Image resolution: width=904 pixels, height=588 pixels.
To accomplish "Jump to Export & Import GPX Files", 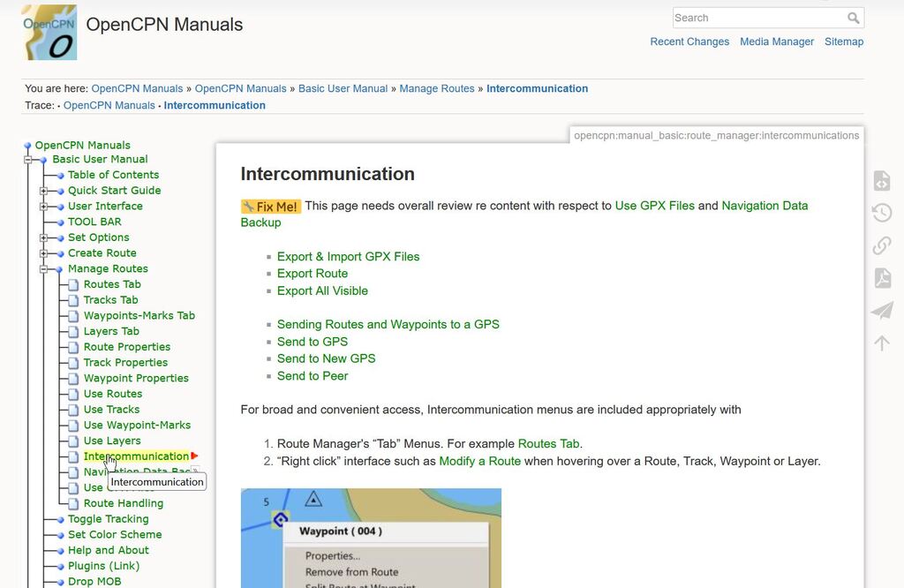I will (348, 257).
